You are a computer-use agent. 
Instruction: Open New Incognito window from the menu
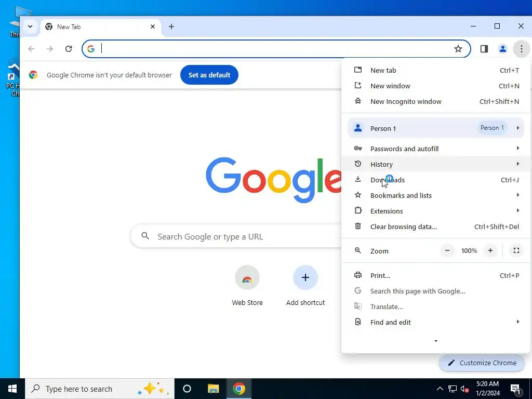pos(436,101)
